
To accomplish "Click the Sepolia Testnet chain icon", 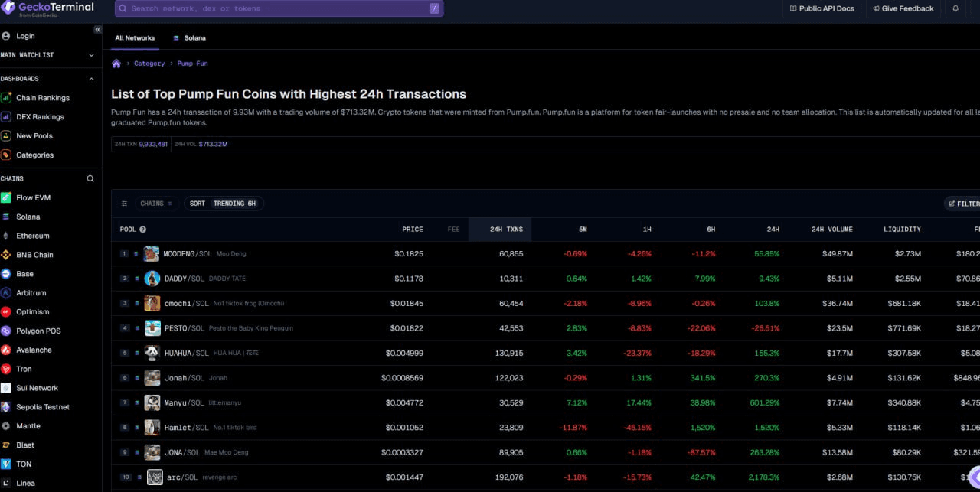I will tap(6, 407).
